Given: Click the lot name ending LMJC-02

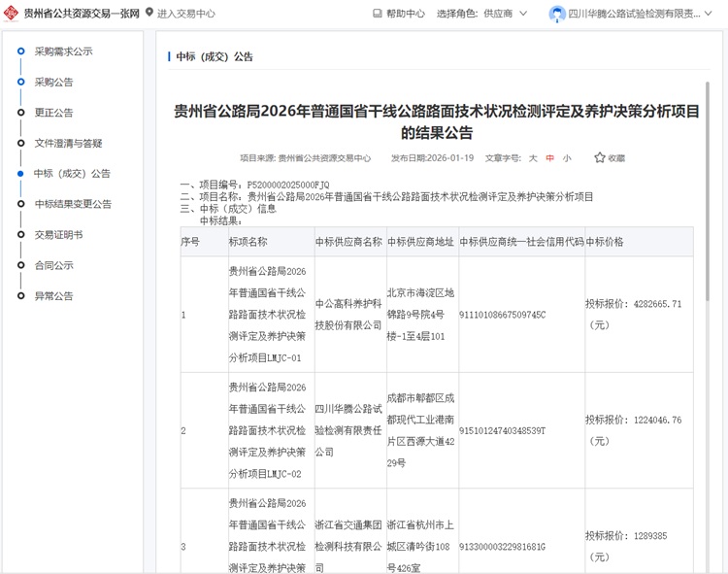Looking at the screenshot, I should point(268,430).
